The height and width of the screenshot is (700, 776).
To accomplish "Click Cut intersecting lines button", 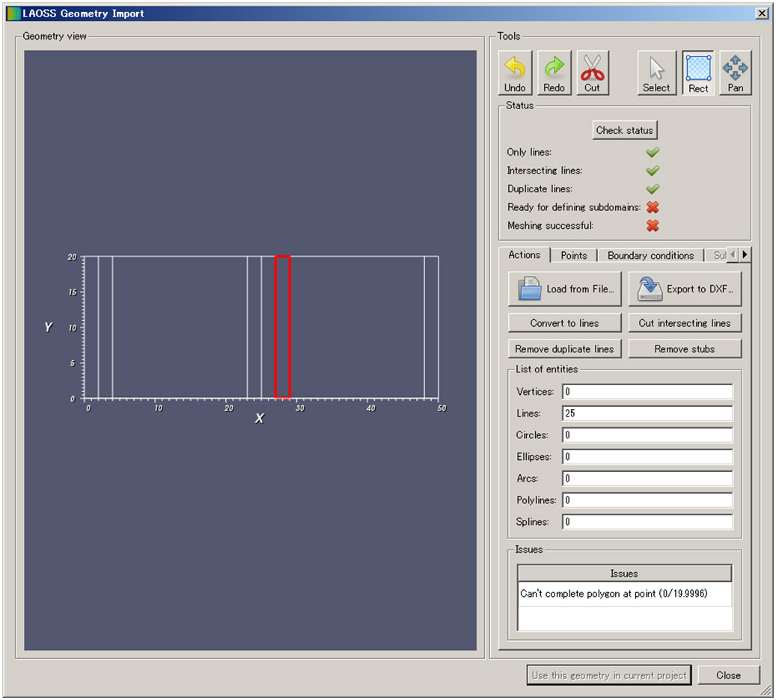I will (685, 323).
